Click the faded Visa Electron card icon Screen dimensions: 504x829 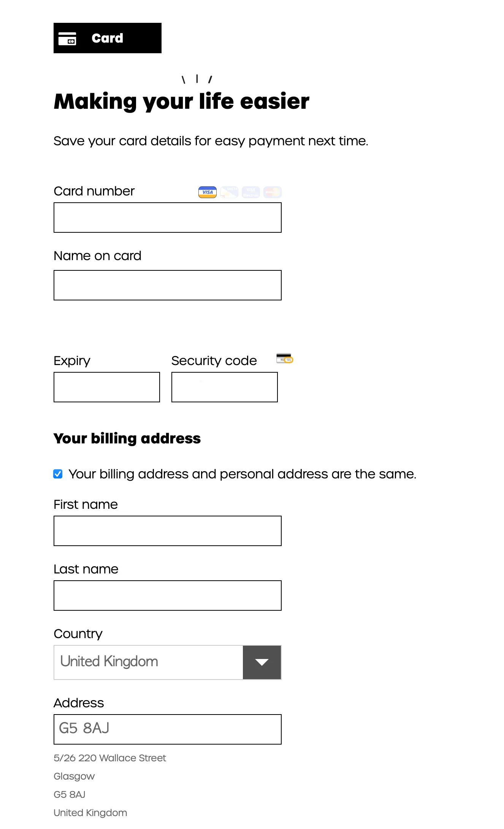point(251,192)
